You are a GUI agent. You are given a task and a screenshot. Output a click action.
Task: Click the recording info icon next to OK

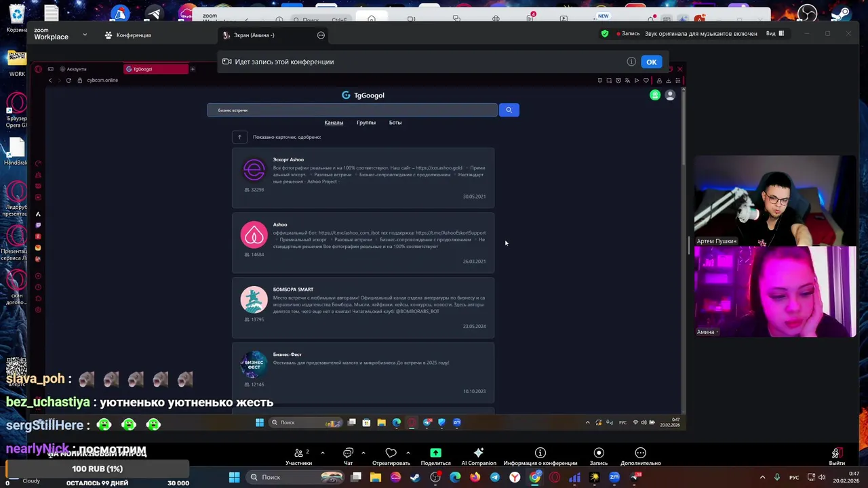[631, 62]
